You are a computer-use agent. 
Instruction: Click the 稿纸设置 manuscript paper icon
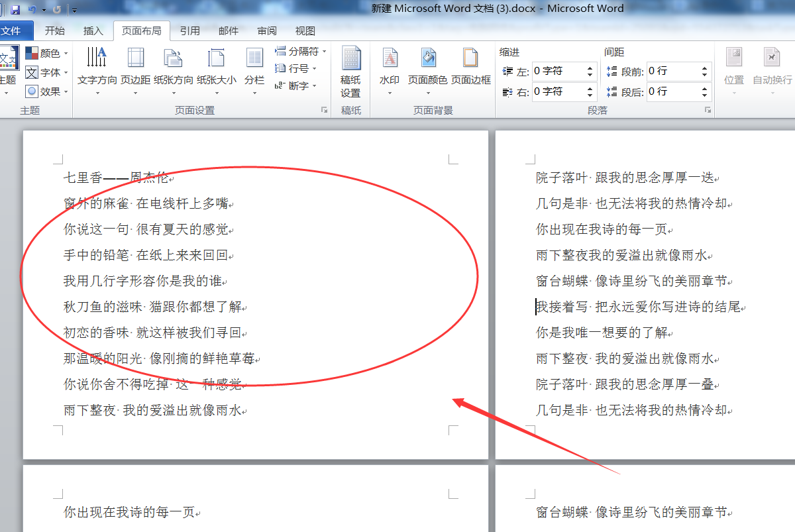pyautogui.click(x=351, y=58)
